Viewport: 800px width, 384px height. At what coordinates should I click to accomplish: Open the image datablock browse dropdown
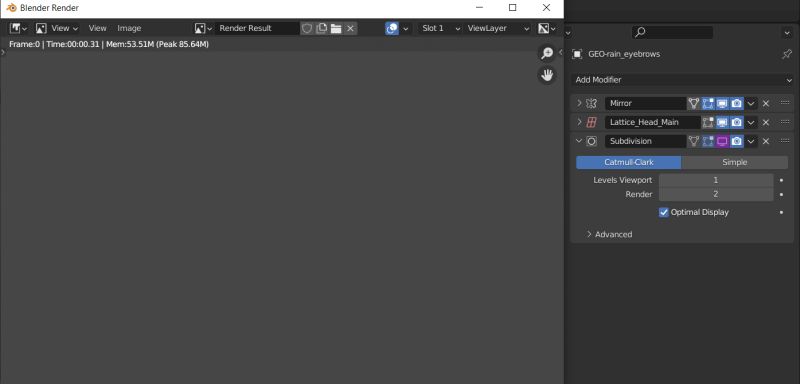(203, 29)
